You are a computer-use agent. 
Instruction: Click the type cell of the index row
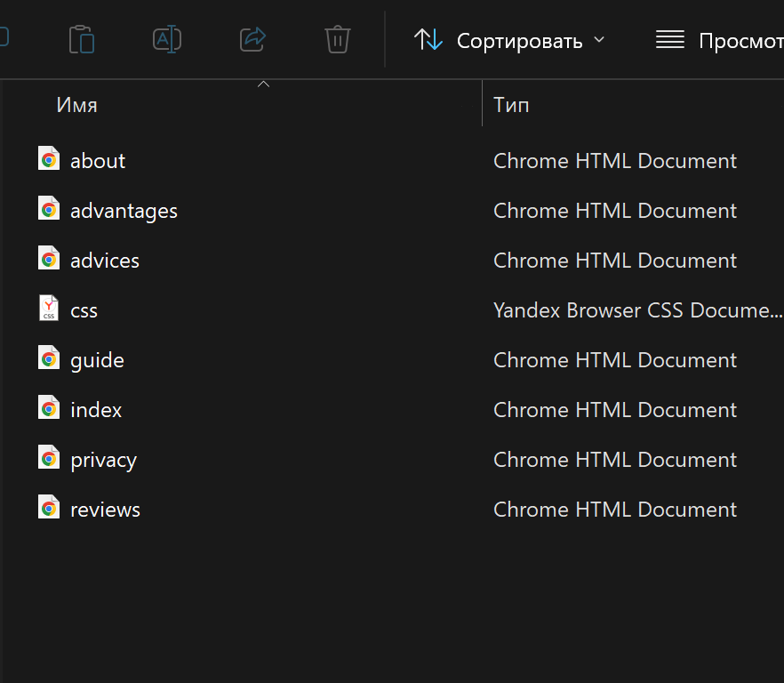[615, 410]
